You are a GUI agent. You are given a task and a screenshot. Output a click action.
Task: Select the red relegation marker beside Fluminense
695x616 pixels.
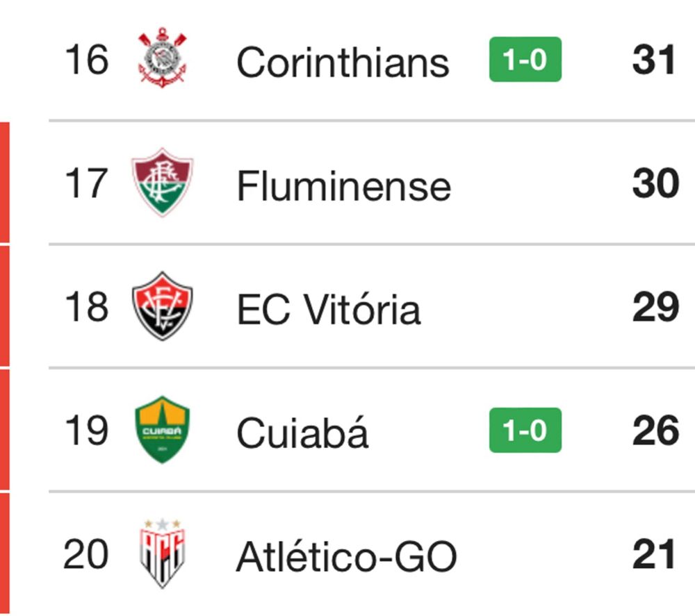tap(4, 182)
